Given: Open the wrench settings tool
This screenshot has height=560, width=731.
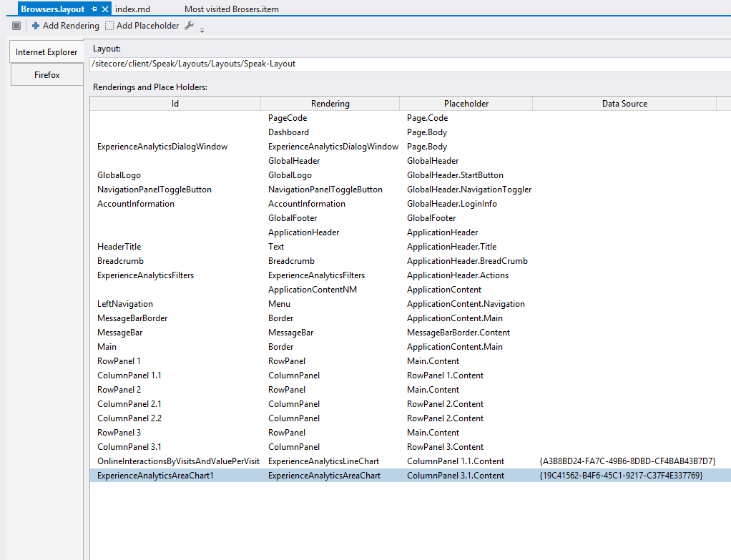Looking at the screenshot, I should [189, 26].
